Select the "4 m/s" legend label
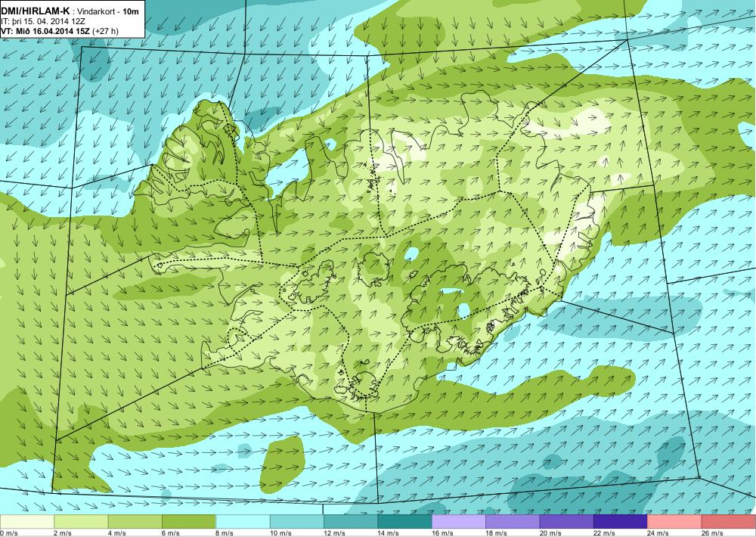 click(117, 533)
